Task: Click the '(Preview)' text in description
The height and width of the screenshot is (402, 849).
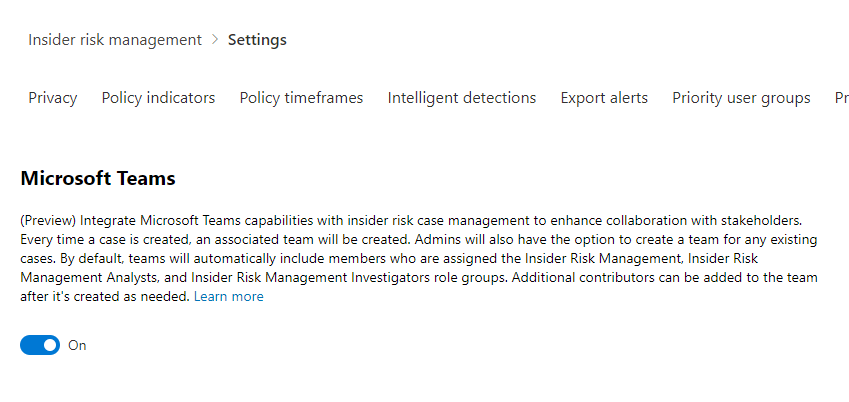Action: pos(48,219)
